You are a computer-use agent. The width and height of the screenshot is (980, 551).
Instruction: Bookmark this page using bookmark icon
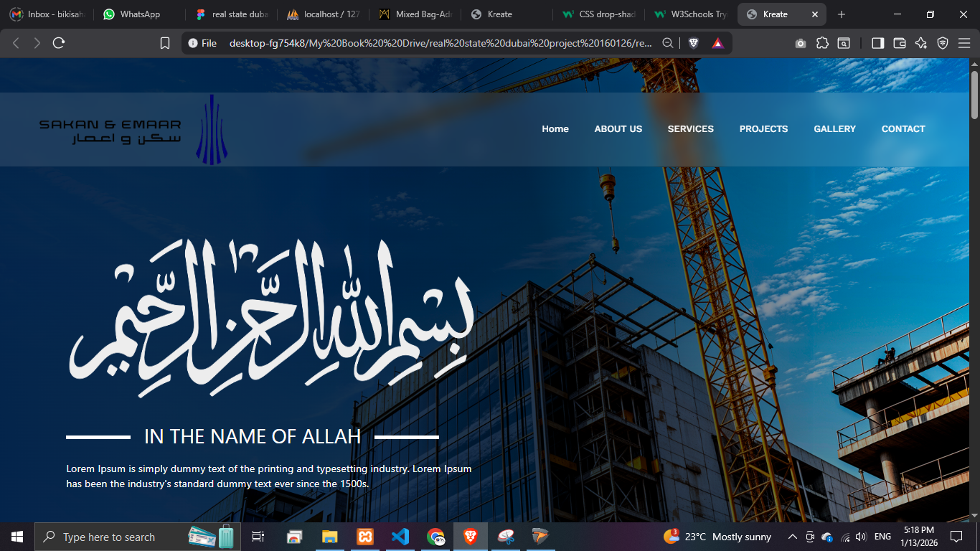[x=165, y=43]
